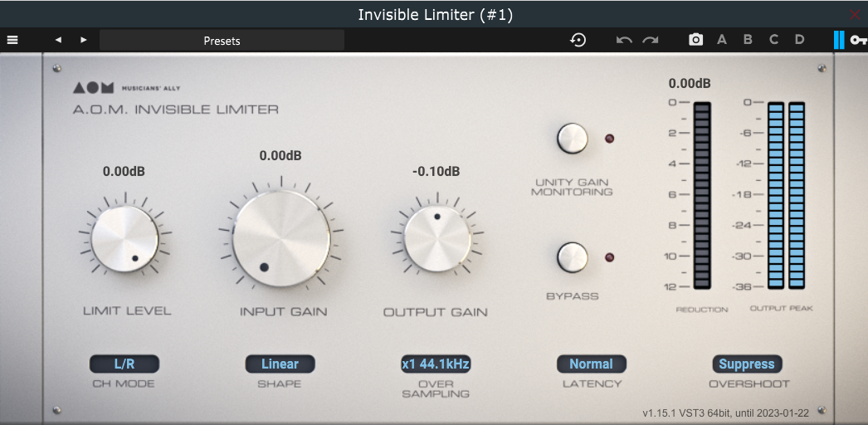
Task: Select state slot B
Action: (748, 40)
